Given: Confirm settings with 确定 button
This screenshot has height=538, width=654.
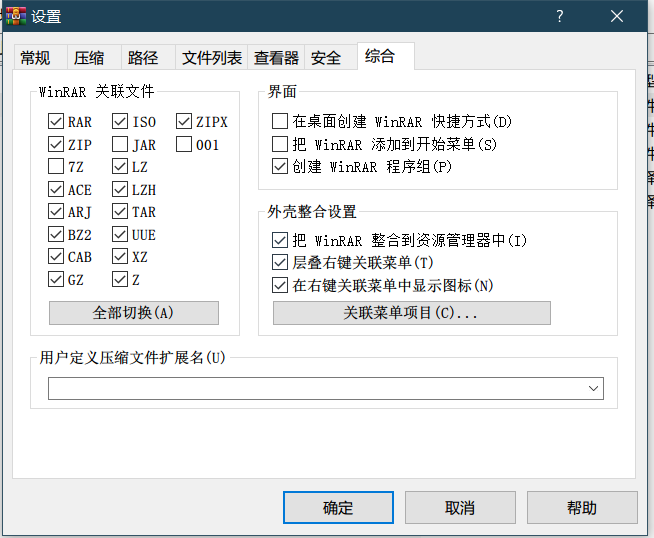Looking at the screenshot, I should tap(338, 508).
